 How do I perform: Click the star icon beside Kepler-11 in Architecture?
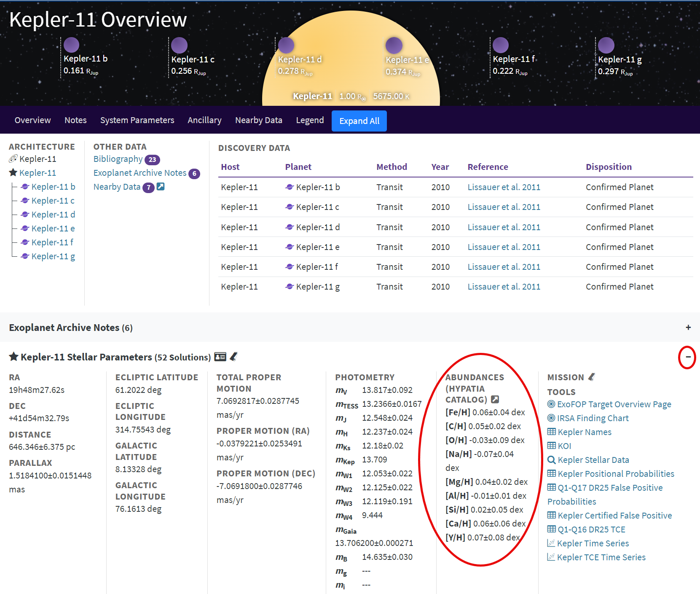point(13,172)
